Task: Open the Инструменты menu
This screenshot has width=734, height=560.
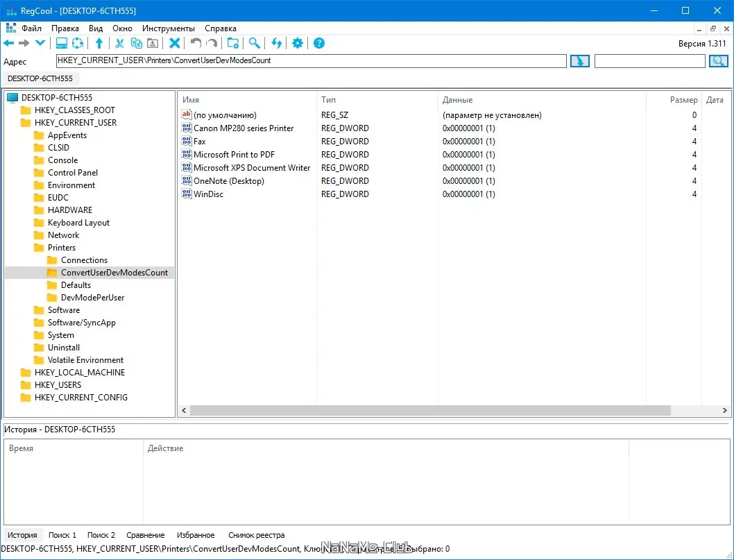Action: pos(169,28)
